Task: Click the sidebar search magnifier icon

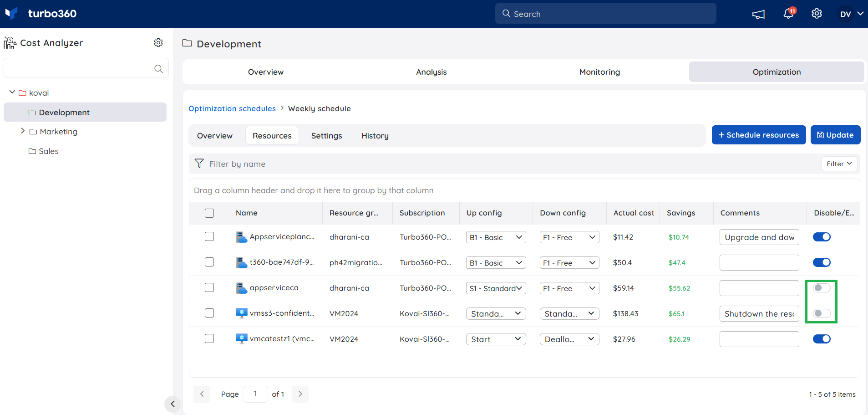Action: point(158,68)
